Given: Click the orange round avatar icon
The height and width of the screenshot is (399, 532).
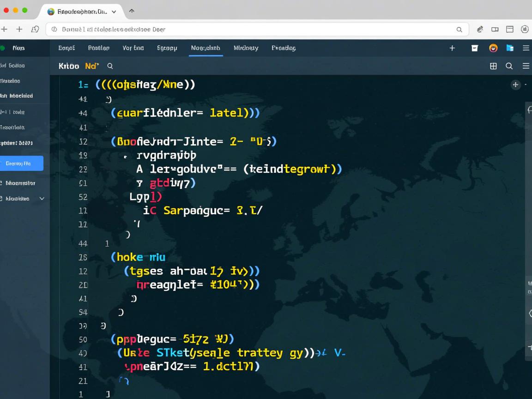Looking at the screenshot, I should pos(493,48).
